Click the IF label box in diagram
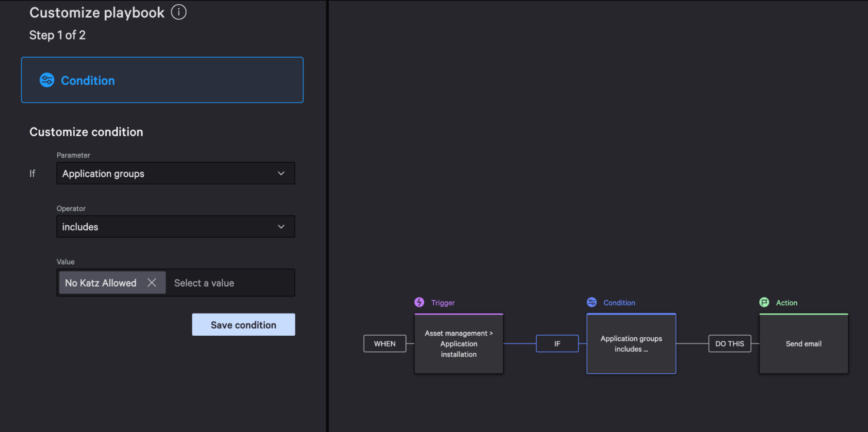 [x=557, y=343]
